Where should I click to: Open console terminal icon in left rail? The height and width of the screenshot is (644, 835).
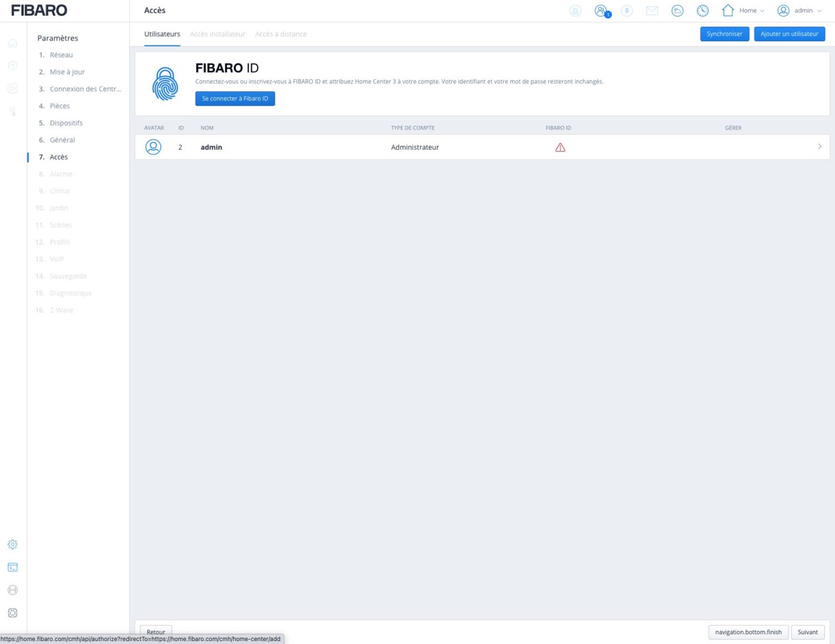(13, 567)
